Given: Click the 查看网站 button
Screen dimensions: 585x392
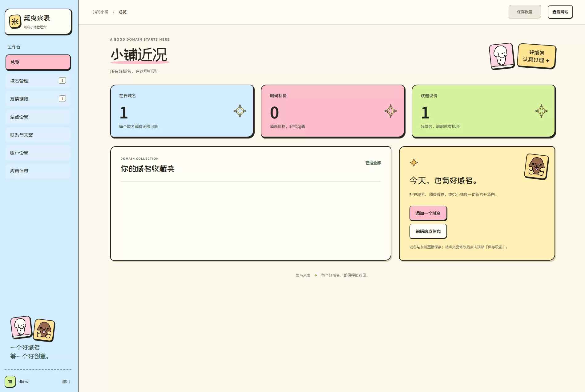Looking at the screenshot, I should [560, 12].
